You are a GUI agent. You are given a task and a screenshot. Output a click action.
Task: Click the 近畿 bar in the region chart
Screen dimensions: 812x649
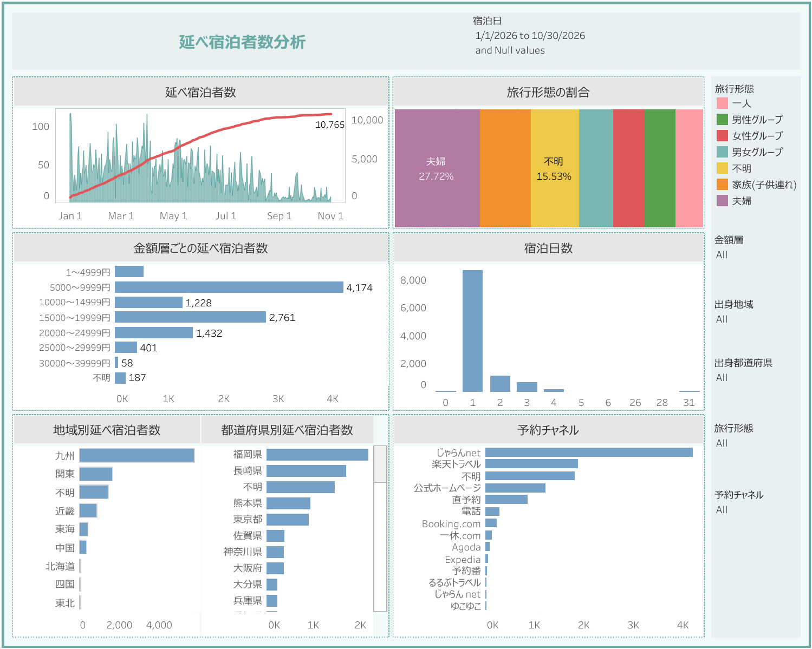coord(88,510)
